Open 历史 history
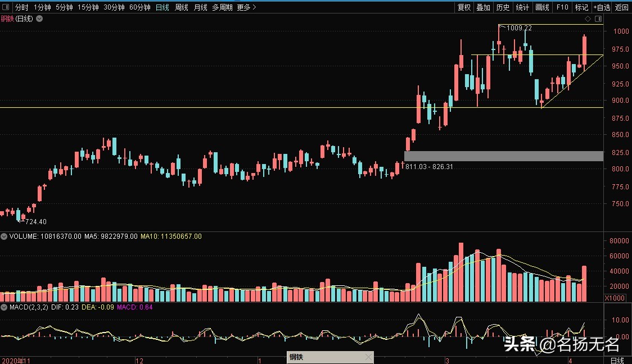Screen dimensions: 632x364 [503, 7]
